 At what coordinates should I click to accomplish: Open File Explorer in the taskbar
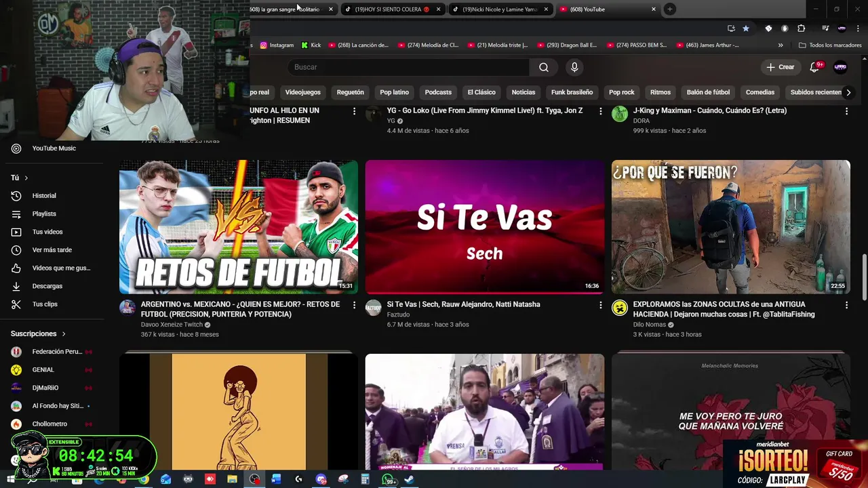click(232, 479)
